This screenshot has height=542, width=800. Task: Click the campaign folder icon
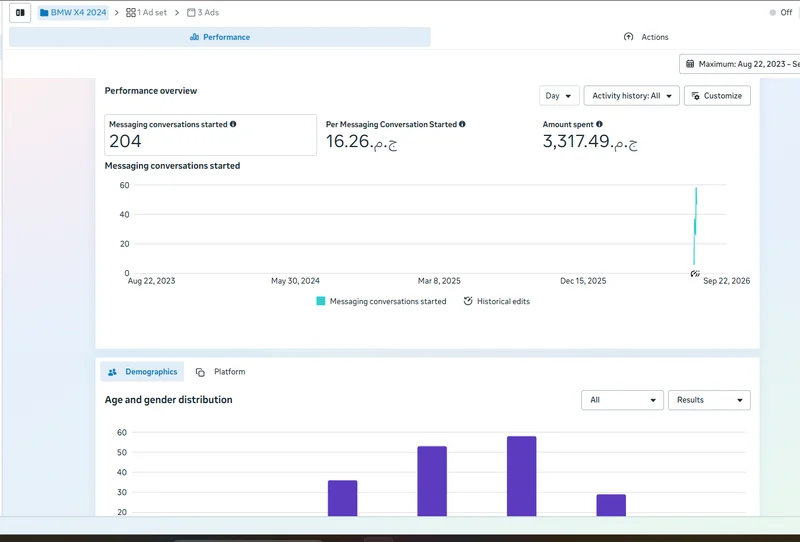(44, 13)
